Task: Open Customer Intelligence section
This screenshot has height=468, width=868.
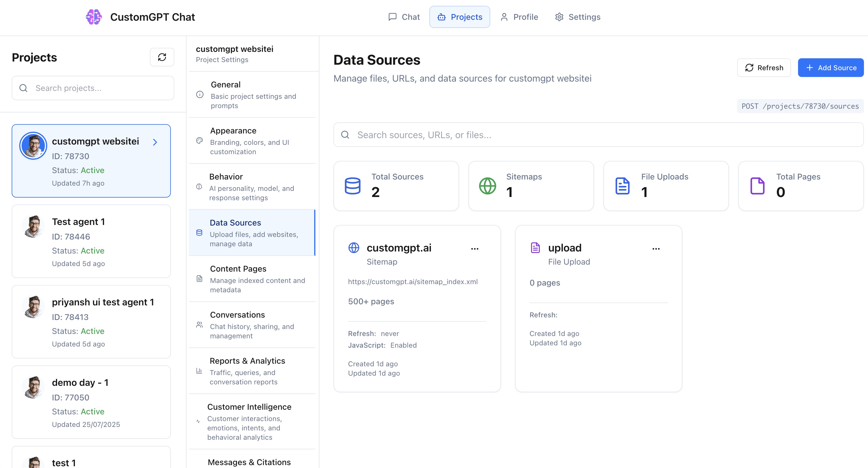Action: coord(252,421)
